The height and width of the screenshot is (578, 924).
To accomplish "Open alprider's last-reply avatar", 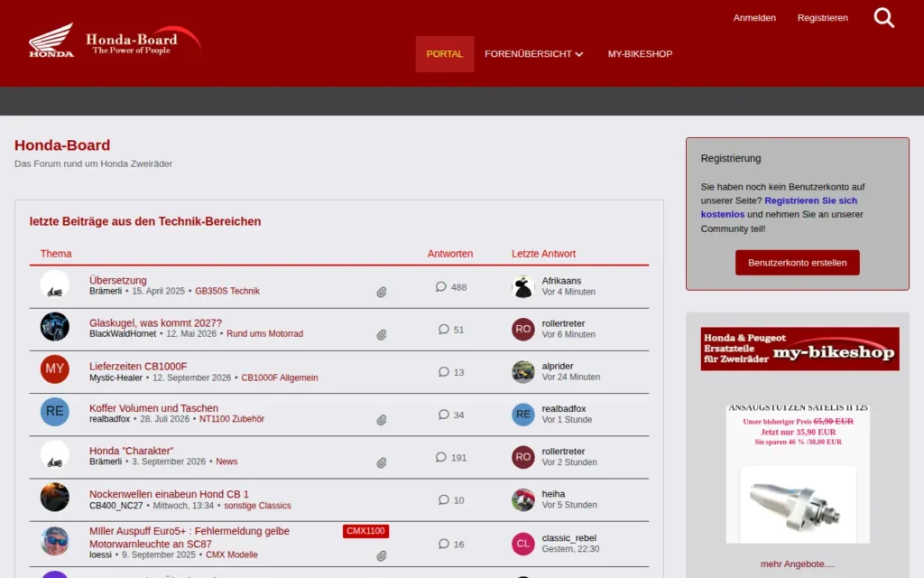I will pyautogui.click(x=522, y=371).
